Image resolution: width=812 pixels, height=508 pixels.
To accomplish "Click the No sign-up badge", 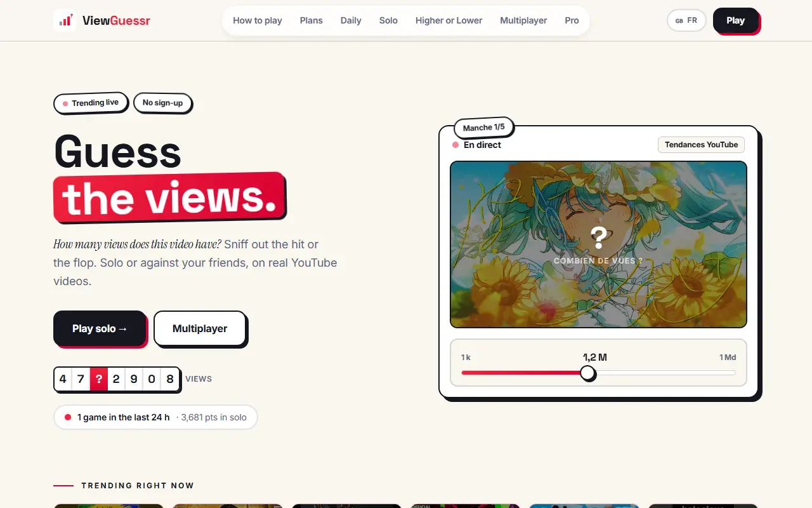I will click(x=162, y=103).
